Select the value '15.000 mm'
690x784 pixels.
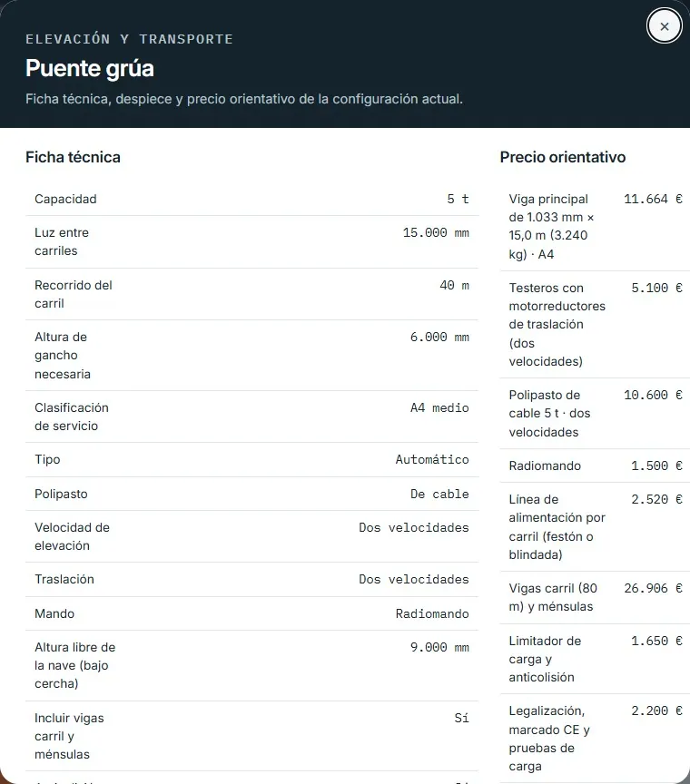point(436,232)
